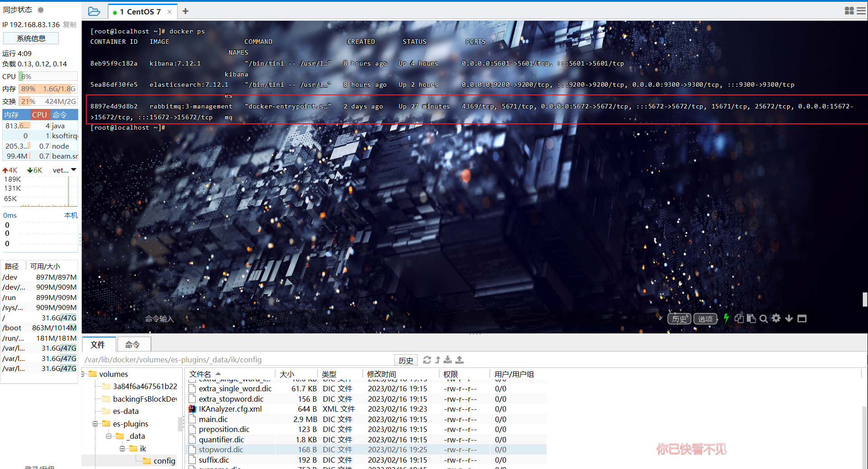Collapse the _data tree node
Screen dimensions: 868x469
(x=109, y=436)
